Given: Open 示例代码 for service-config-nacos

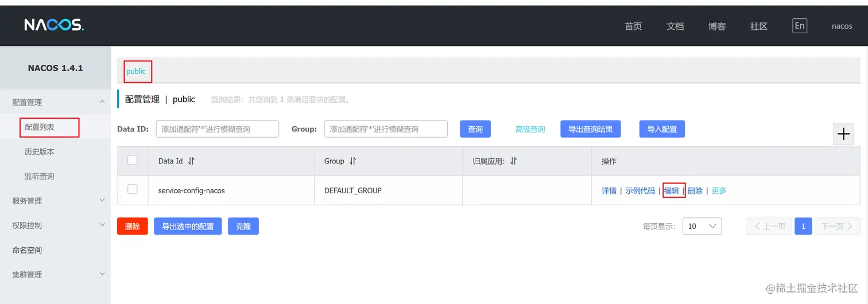Looking at the screenshot, I should (640, 190).
